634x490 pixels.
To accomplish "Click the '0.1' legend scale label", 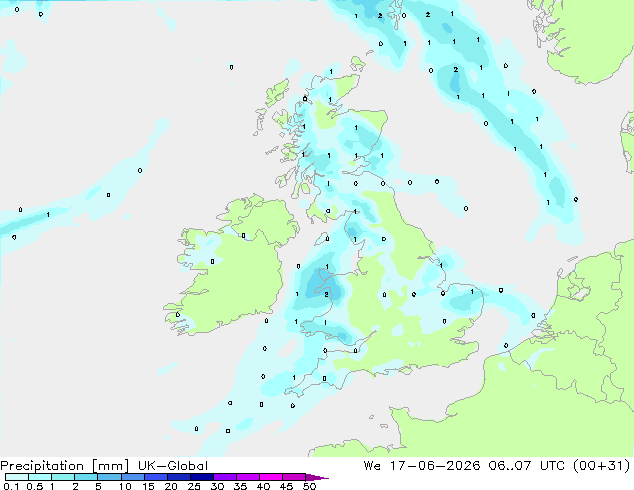I will pyautogui.click(x=11, y=486).
